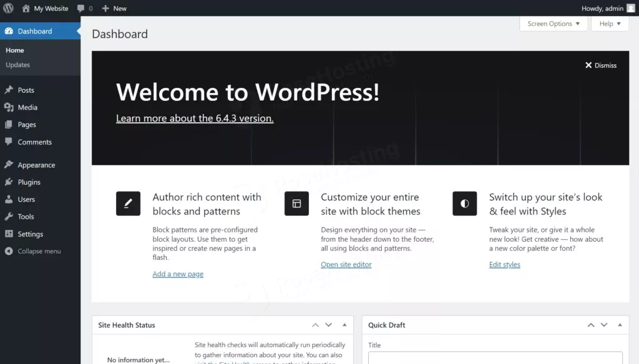
Task: Toggle the Site Health Status panel
Action: (344, 325)
